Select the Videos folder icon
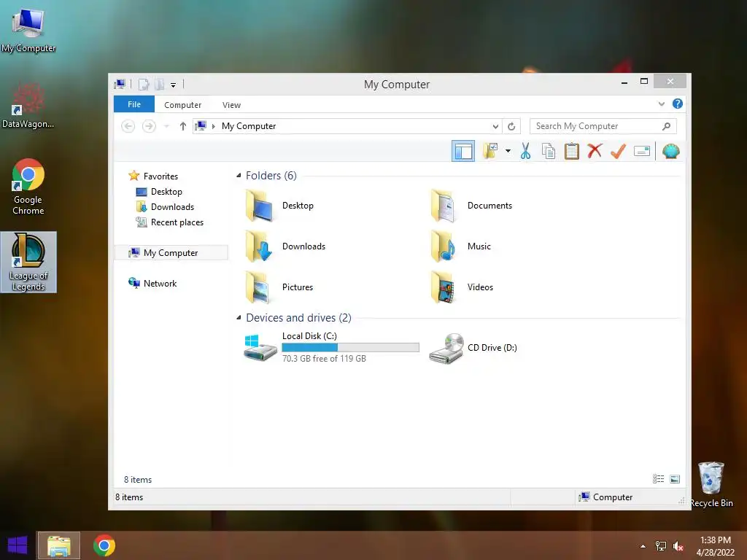Viewport: 747px width, 560px height. [444, 287]
